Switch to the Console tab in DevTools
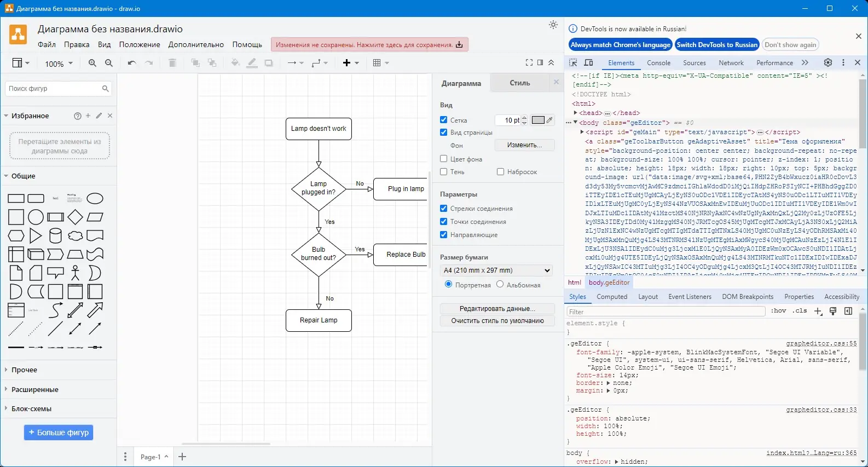Viewport: 868px width, 467px height. point(658,62)
